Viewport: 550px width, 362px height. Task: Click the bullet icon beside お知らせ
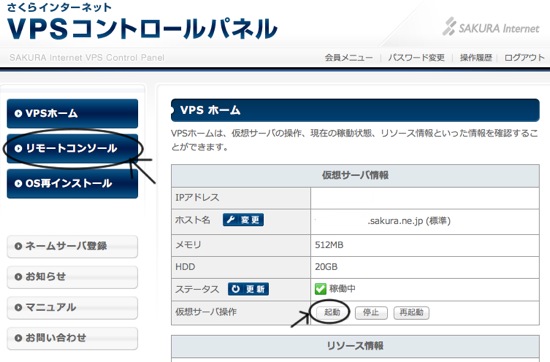(18, 277)
